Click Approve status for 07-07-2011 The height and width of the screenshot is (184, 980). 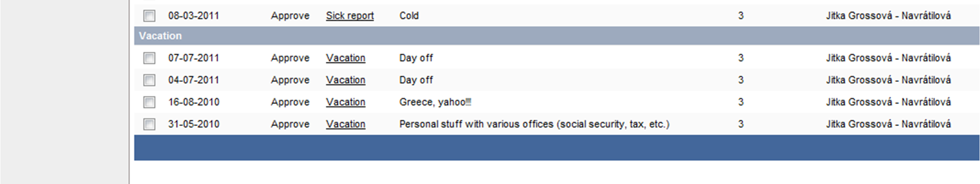[x=290, y=58]
